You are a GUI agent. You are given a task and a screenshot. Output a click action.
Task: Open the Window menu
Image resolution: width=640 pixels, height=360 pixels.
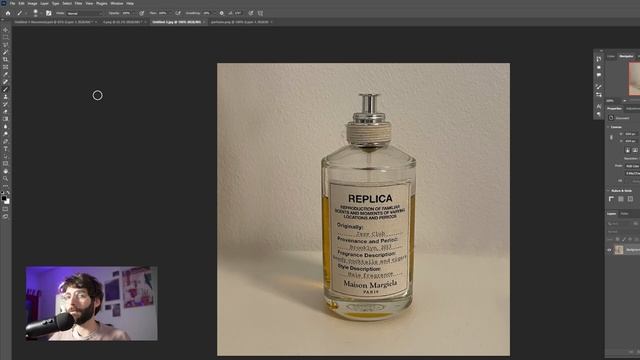coord(117,3)
